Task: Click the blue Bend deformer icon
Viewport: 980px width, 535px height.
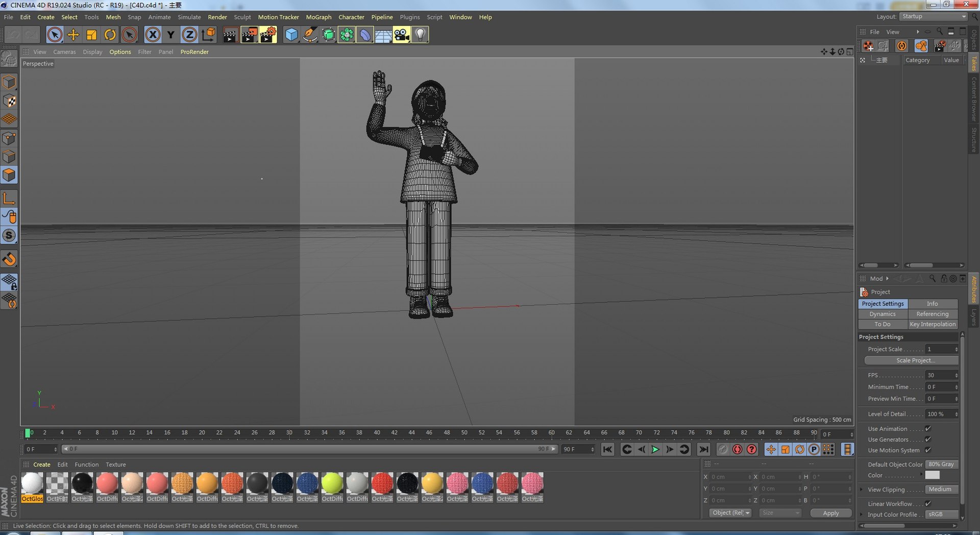Action: coord(365,35)
